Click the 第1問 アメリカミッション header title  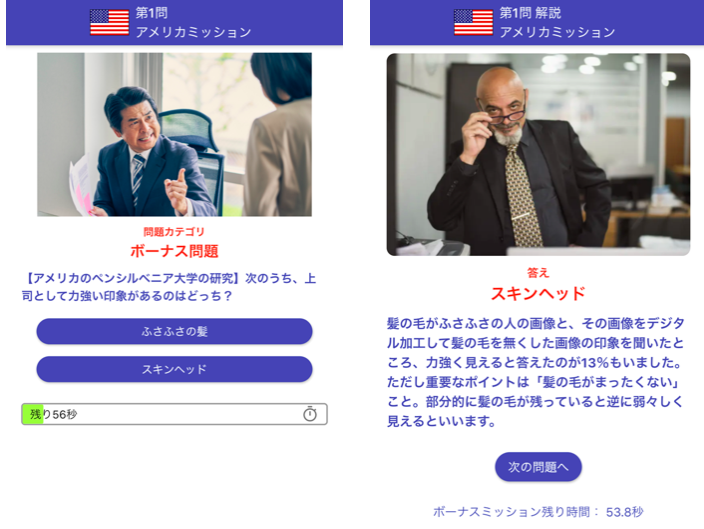pyautogui.click(x=194, y=22)
